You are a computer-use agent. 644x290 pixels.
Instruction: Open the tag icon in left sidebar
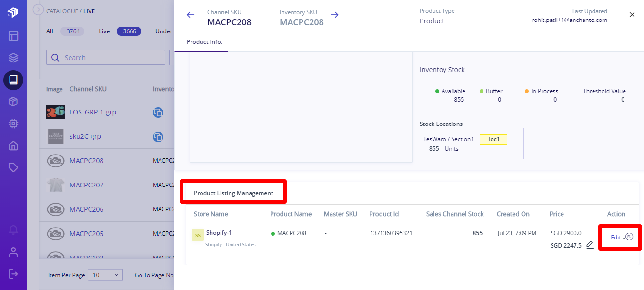tap(13, 167)
